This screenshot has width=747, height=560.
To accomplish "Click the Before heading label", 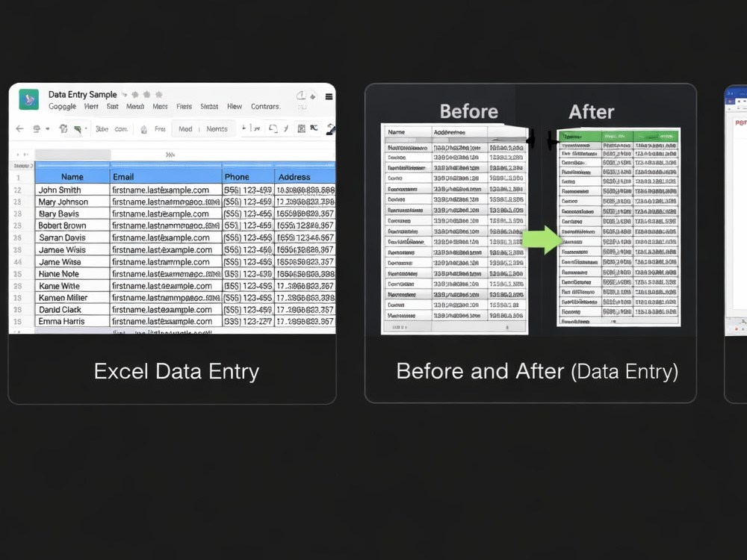I will coord(469,112).
